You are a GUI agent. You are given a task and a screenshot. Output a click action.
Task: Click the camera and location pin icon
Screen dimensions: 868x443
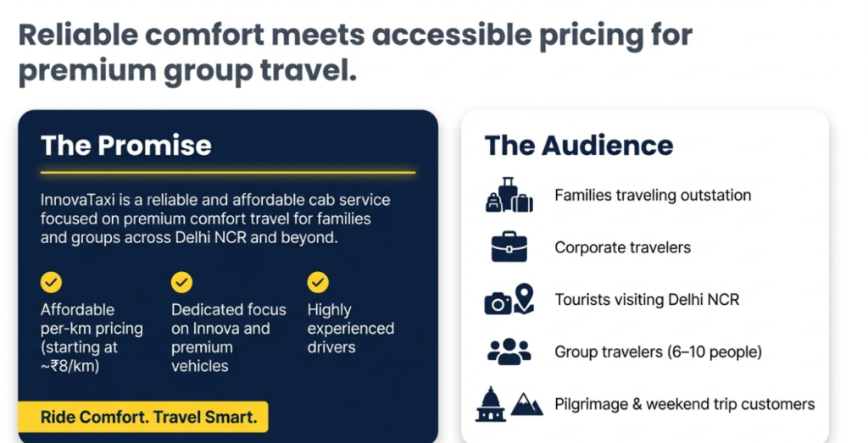pyautogui.click(x=509, y=299)
